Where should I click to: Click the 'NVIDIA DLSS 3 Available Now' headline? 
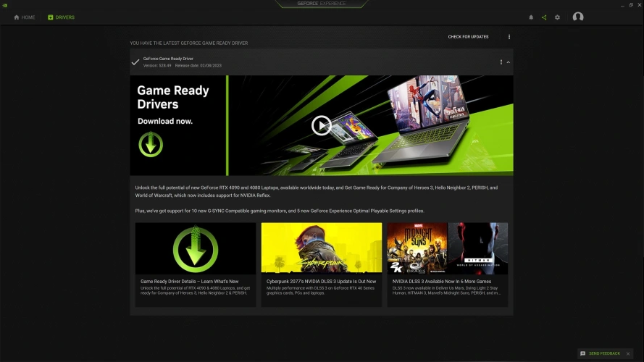(442, 281)
